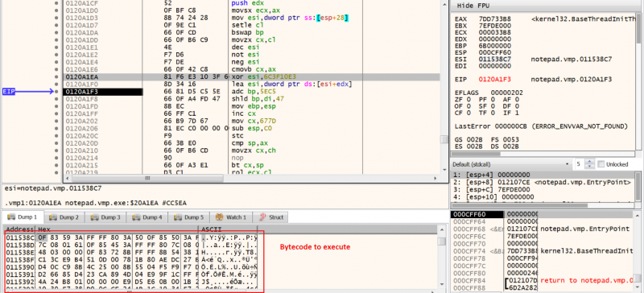The height and width of the screenshot is (293, 644).
Task: Select the 'xor esi,6C3F10E3' instruction row
Action: (251, 76)
